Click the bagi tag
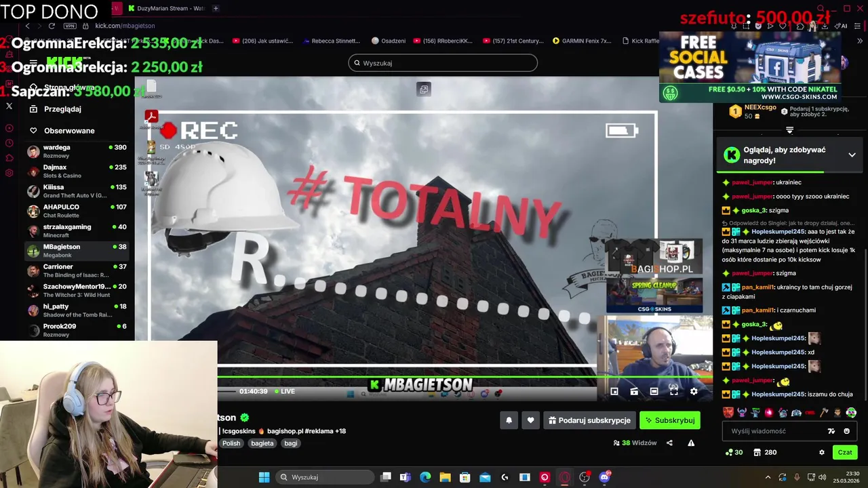The height and width of the screenshot is (488, 868). tap(291, 443)
